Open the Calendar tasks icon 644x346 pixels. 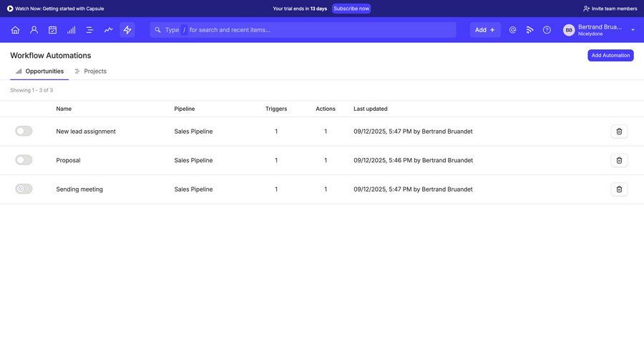click(52, 30)
